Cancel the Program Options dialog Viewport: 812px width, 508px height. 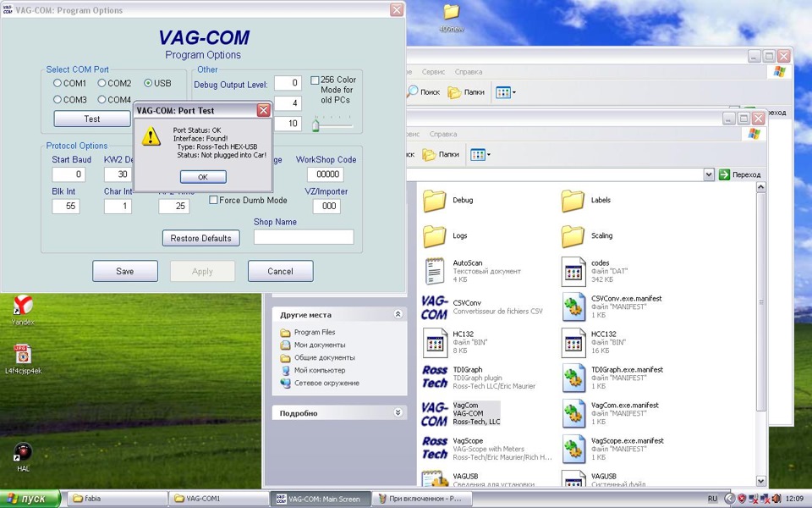280,271
